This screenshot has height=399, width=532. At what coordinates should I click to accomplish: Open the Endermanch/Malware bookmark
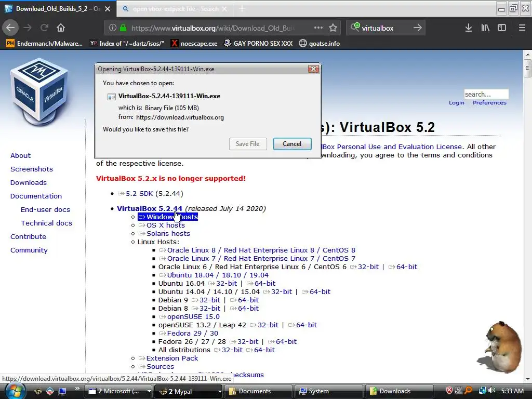pos(45,44)
